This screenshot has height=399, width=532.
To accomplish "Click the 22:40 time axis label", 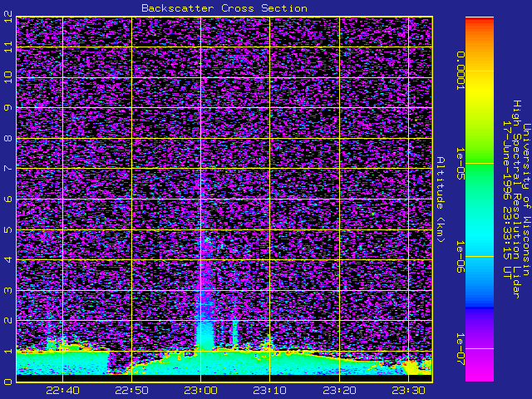I will 63,391.
